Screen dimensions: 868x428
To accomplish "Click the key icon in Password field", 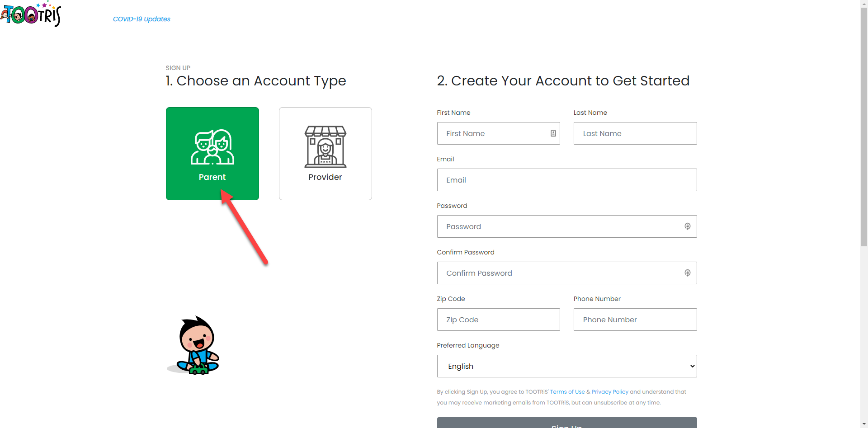I will (x=687, y=226).
